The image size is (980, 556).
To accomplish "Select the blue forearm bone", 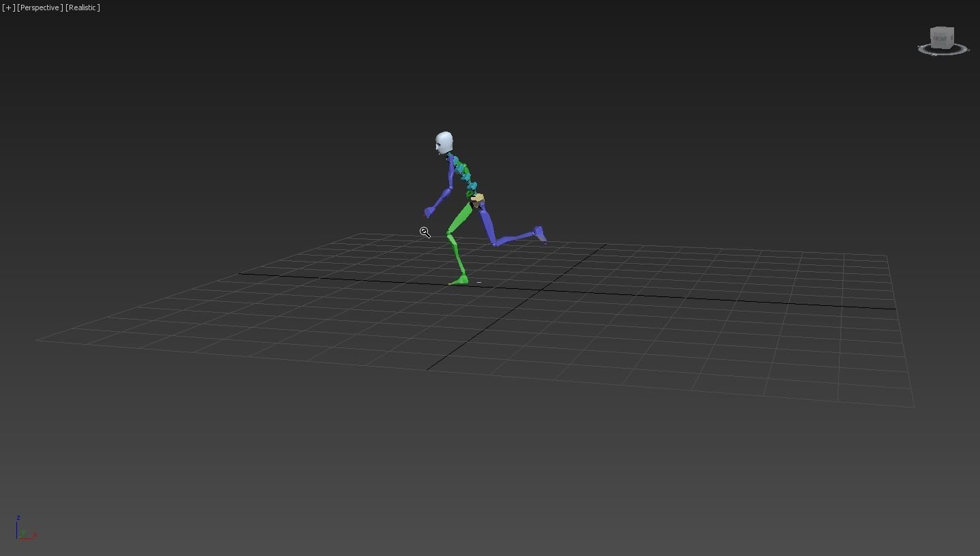I will tap(442, 199).
